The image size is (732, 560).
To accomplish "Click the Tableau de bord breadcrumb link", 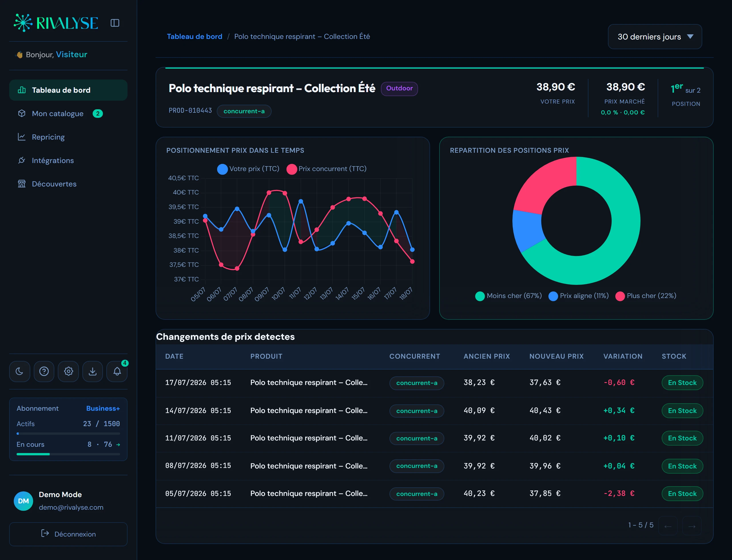I will [194, 36].
